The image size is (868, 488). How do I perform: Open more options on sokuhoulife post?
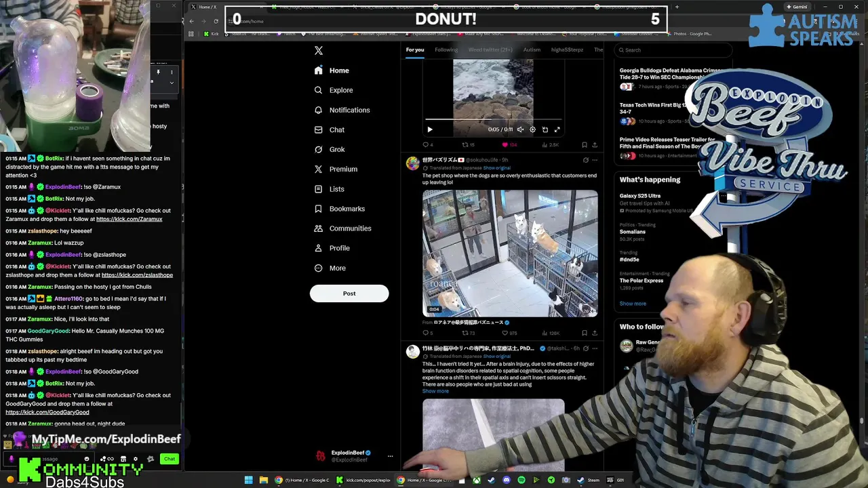coord(595,160)
